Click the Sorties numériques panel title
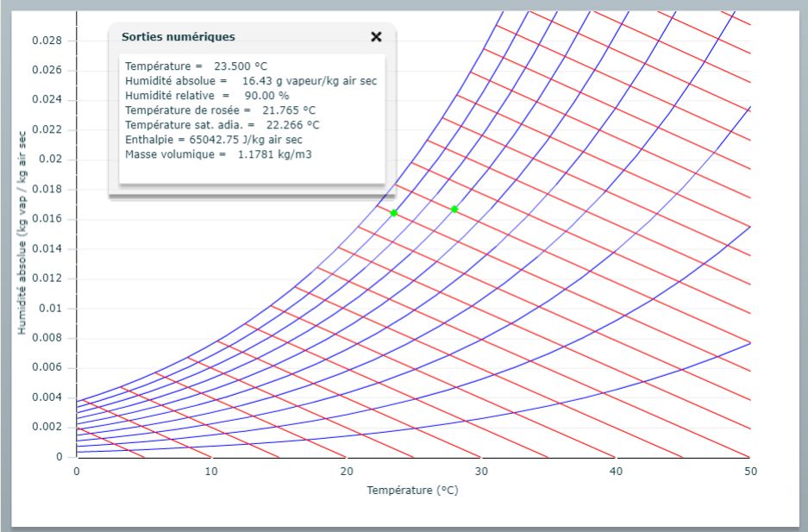The height and width of the screenshot is (532, 808). pyautogui.click(x=179, y=37)
